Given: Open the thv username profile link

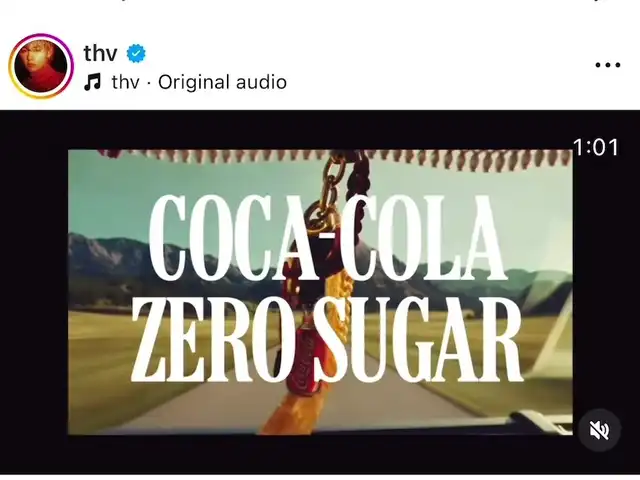Looking at the screenshot, I should [100, 53].
